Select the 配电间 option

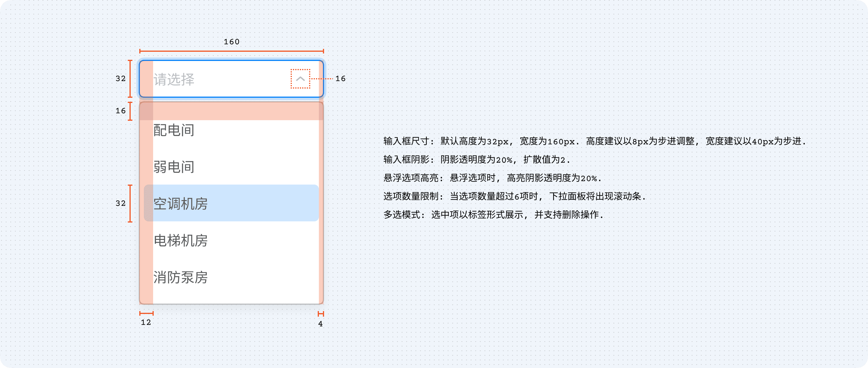click(x=174, y=130)
